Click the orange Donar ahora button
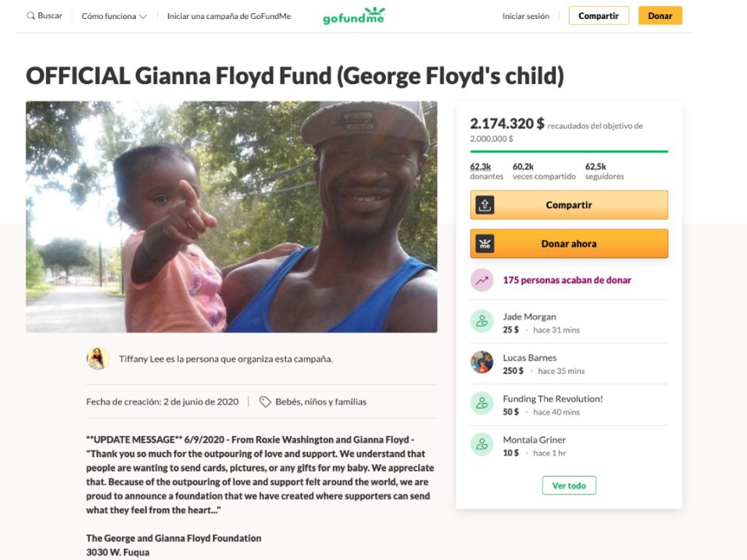747x560 pixels. 569,244
